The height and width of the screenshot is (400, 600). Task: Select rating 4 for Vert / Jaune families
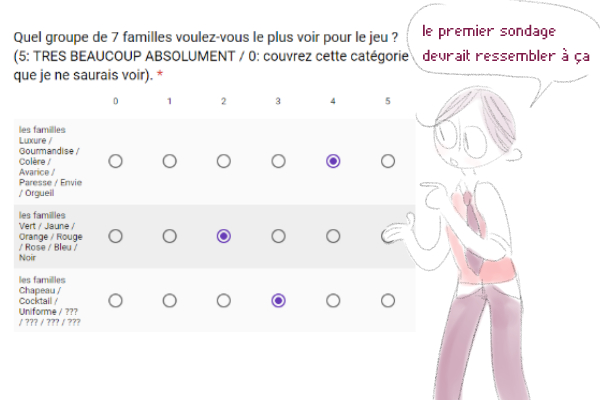333,236
